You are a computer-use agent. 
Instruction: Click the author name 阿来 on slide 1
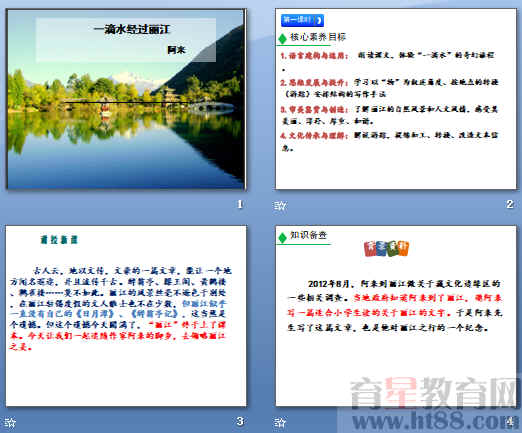(176, 50)
